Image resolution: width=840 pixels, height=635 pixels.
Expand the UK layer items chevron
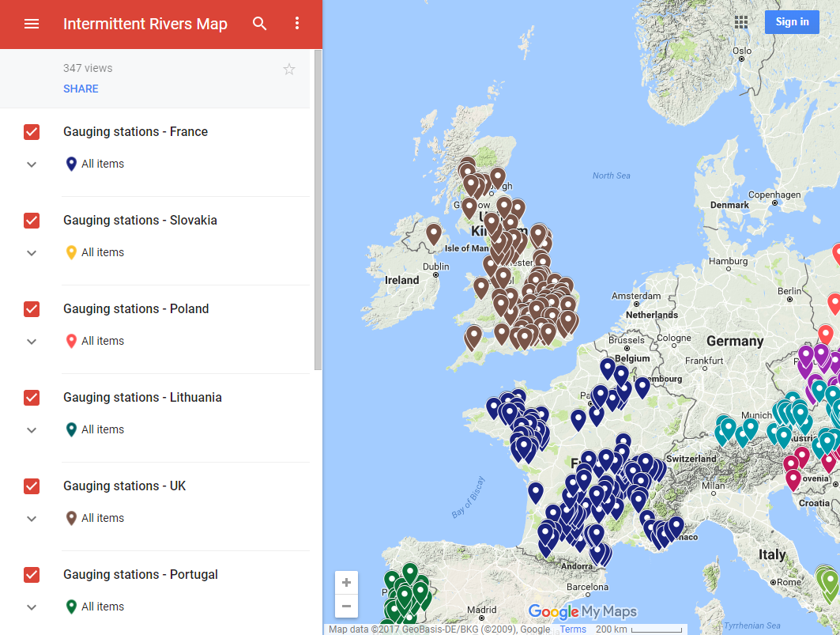tap(32, 519)
